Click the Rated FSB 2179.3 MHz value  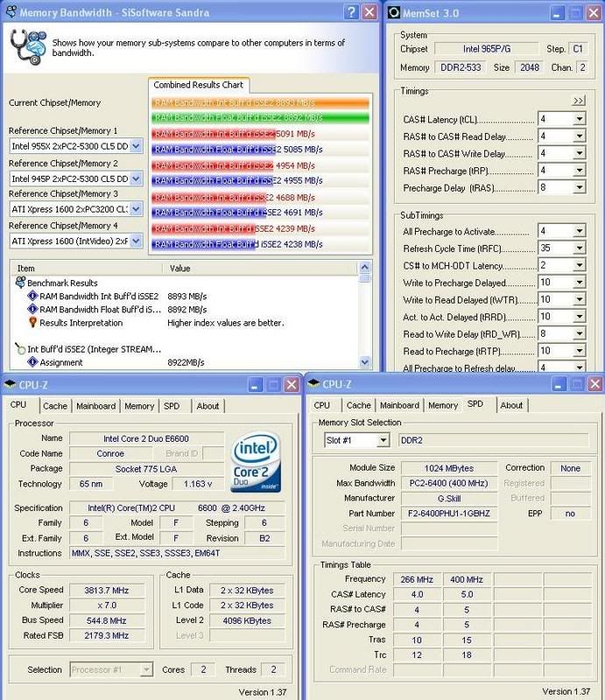(x=107, y=635)
